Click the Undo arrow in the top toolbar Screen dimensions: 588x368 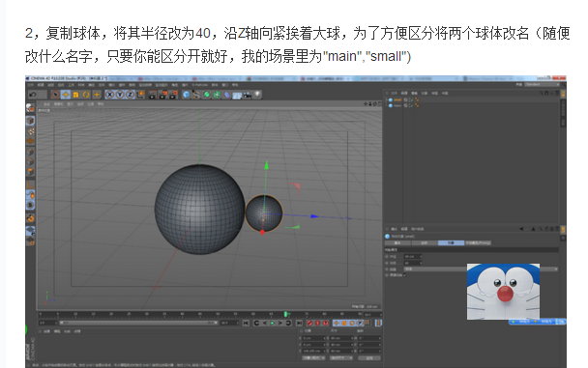point(33,95)
